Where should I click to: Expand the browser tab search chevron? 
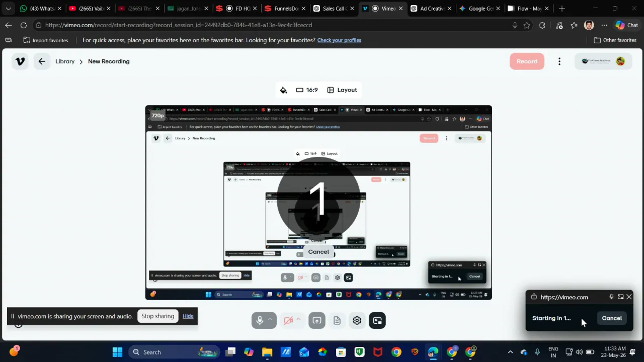(x=8, y=9)
